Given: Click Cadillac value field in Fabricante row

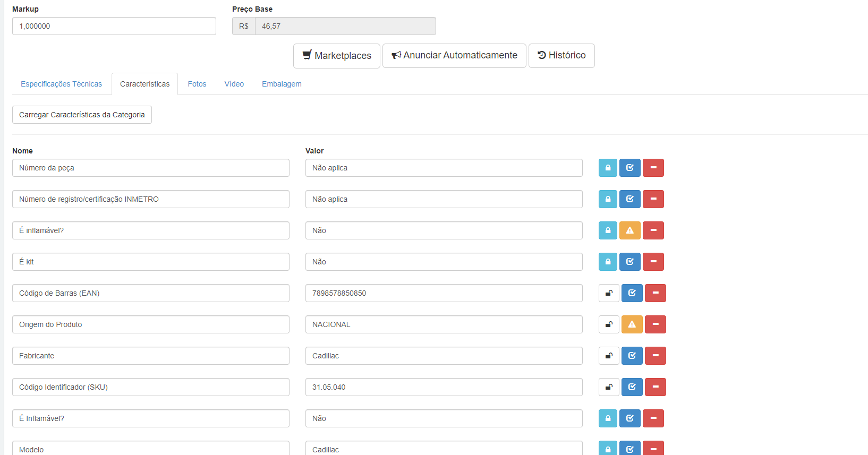Looking at the screenshot, I should pyautogui.click(x=444, y=356).
